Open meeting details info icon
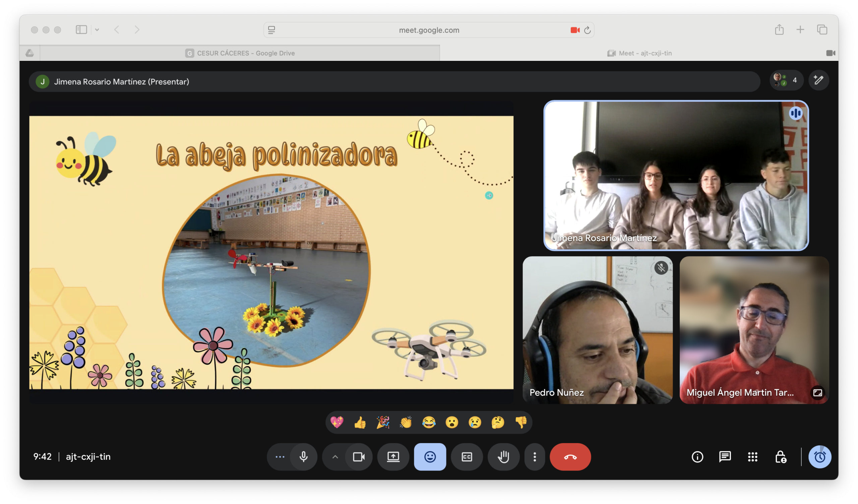 point(697,457)
